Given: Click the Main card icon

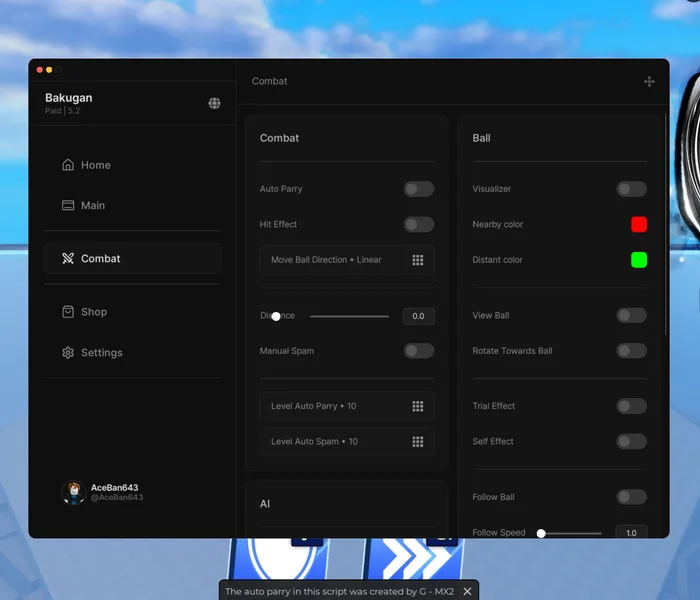Looking at the screenshot, I should coord(68,205).
